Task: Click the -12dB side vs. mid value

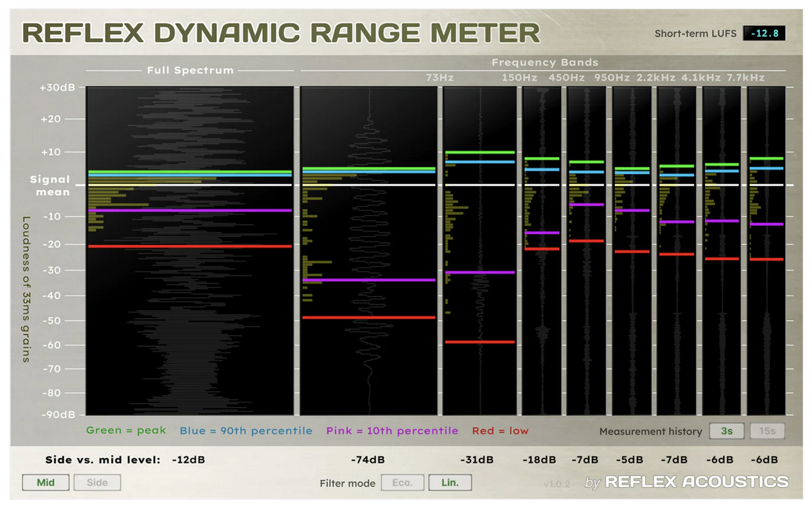Action: pos(188,459)
